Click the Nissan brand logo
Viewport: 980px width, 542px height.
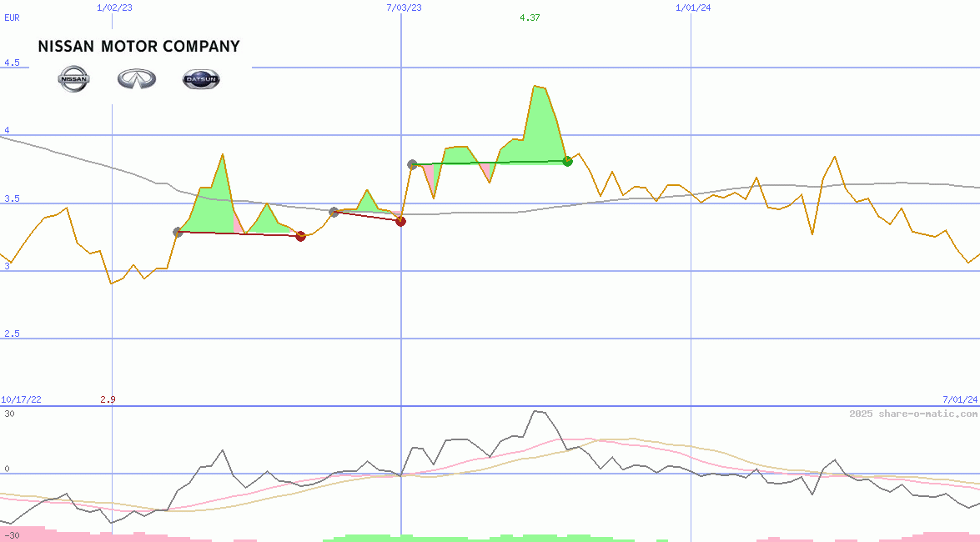[73, 79]
